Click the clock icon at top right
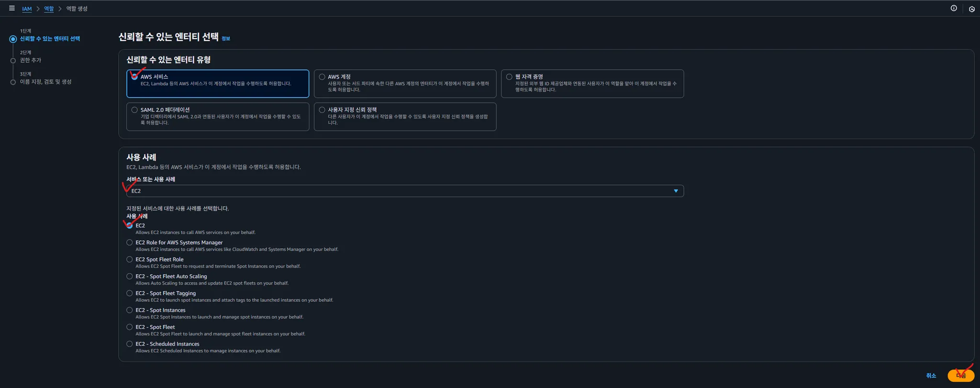980x388 pixels. coord(971,9)
